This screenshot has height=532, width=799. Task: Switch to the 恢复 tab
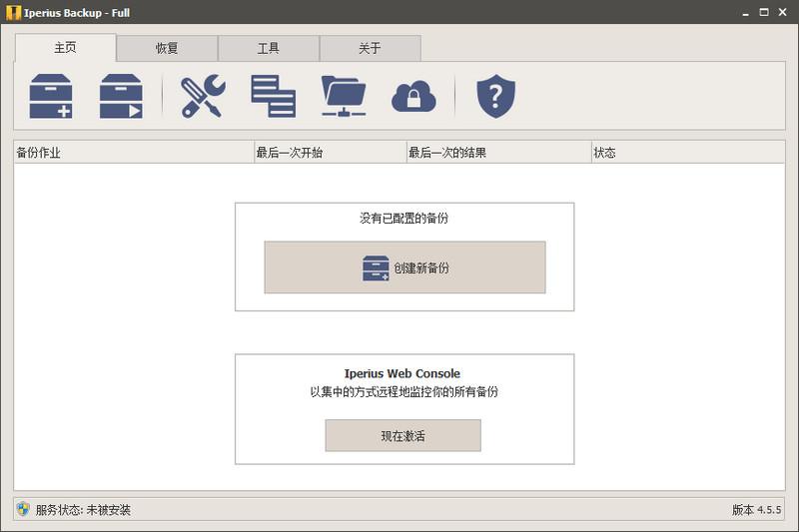pos(167,48)
